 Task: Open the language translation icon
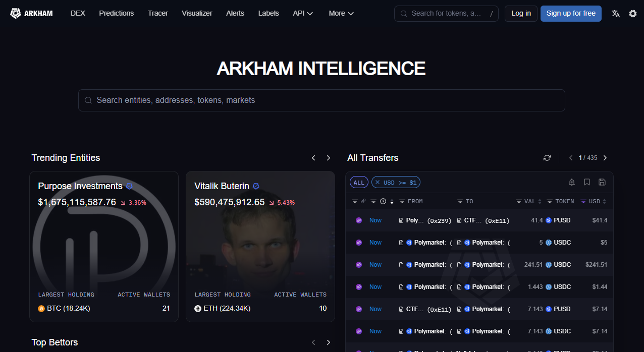click(x=616, y=14)
